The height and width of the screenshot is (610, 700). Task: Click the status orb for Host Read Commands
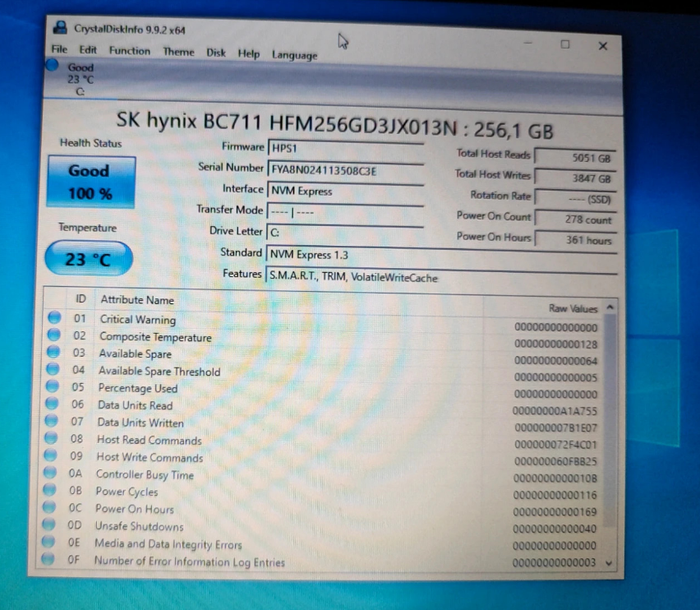coord(51,437)
